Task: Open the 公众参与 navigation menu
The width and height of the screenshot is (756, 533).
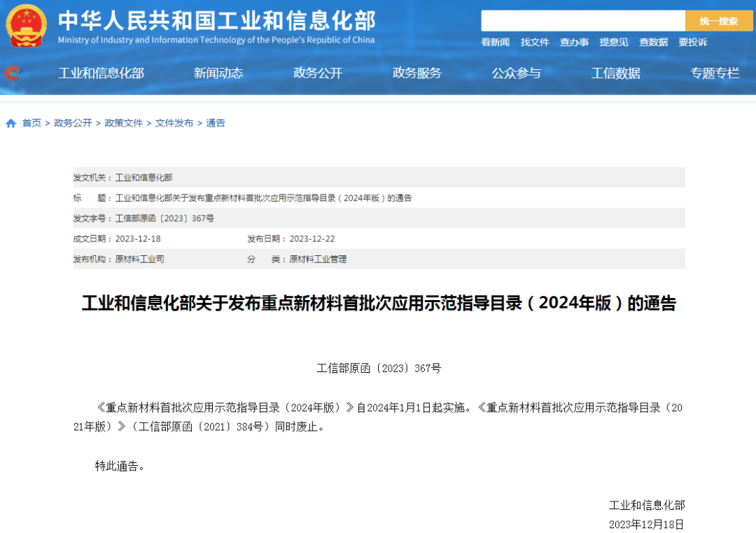Action: (516, 73)
